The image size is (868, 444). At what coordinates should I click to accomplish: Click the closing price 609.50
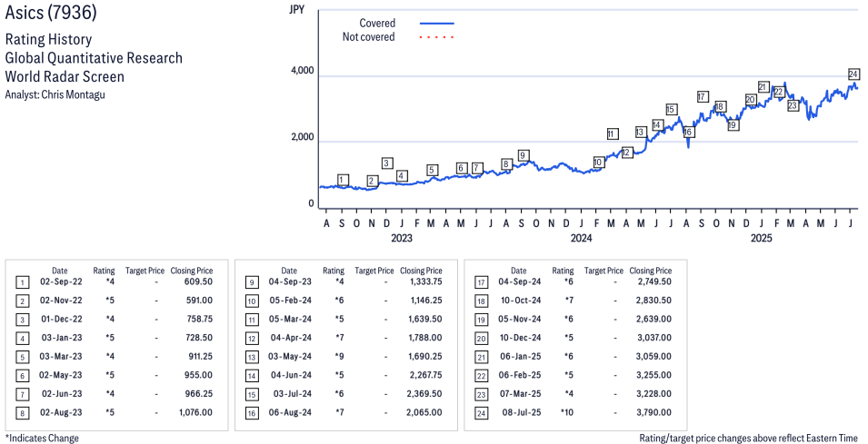(x=198, y=282)
